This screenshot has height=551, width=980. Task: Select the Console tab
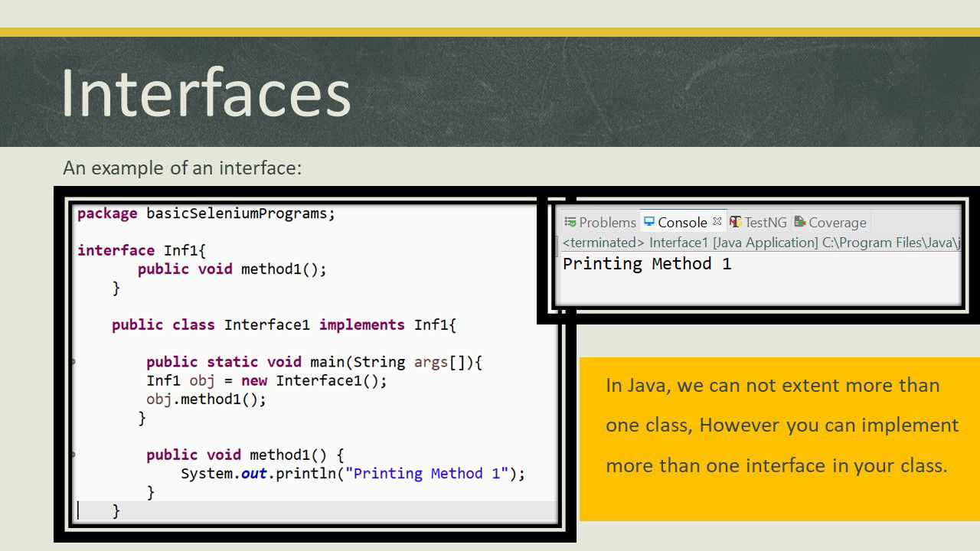point(682,222)
